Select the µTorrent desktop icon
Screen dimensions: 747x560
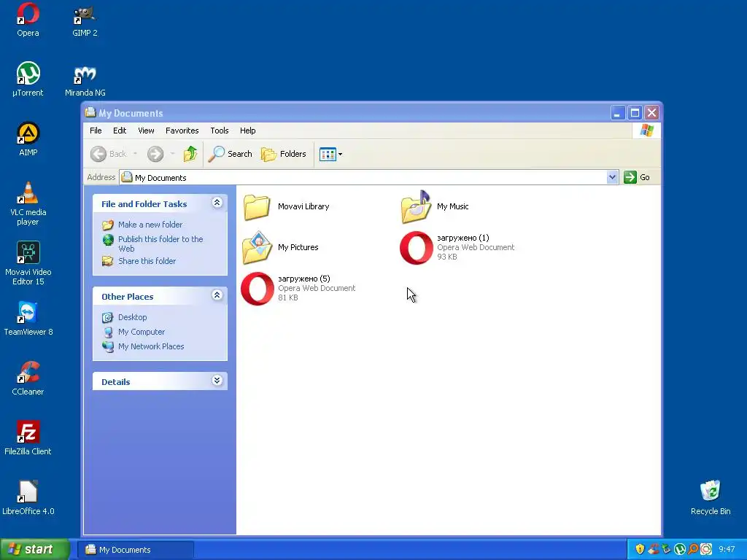tap(28, 79)
